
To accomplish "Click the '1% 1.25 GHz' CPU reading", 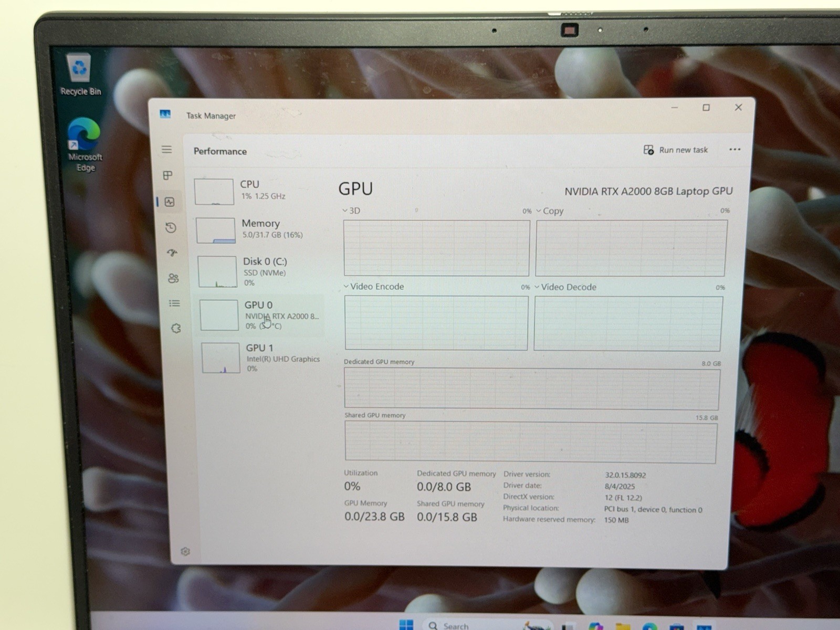I will (264, 196).
